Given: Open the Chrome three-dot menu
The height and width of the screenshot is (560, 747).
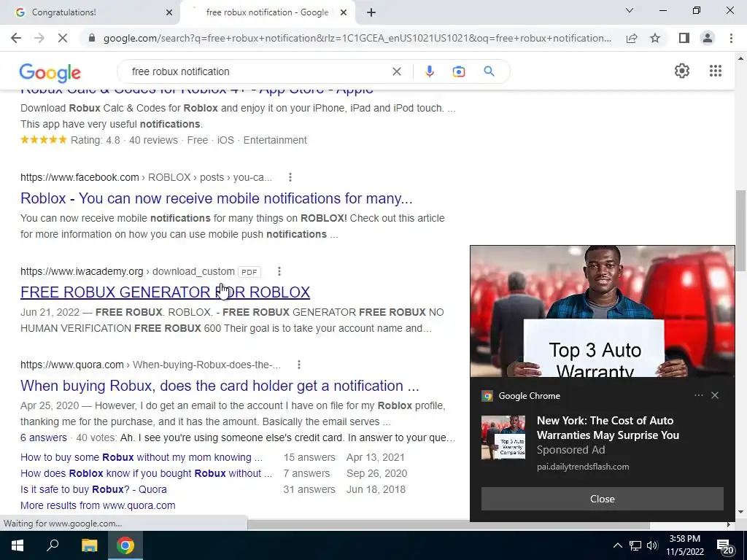Looking at the screenshot, I should pyautogui.click(x=731, y=38).
